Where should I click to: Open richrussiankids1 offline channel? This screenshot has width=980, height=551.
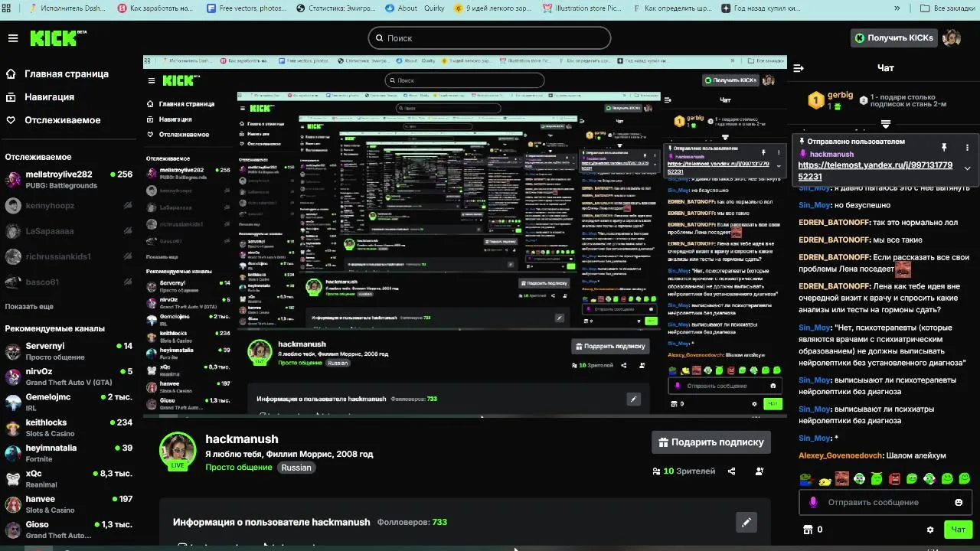(x=69, y=256)
